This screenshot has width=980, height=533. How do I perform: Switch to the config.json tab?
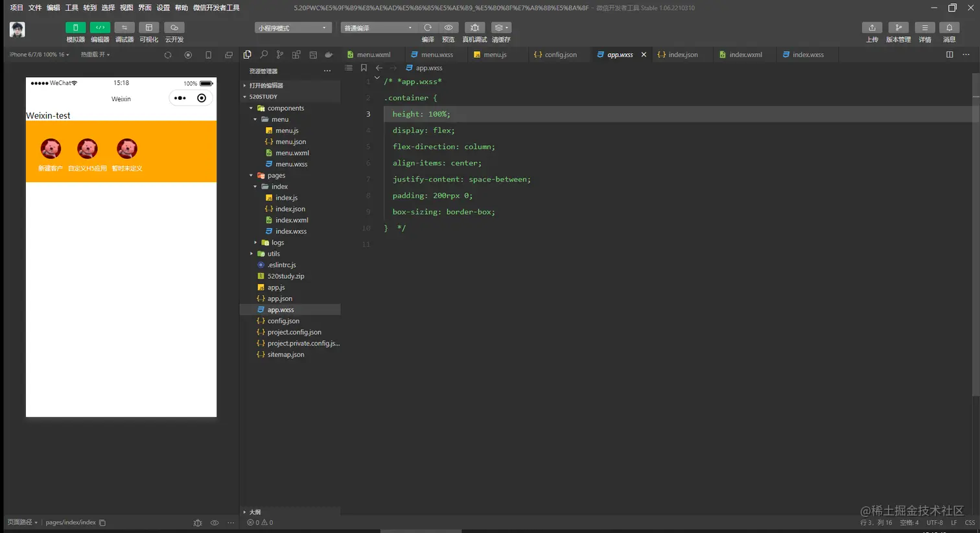(561, 54)
